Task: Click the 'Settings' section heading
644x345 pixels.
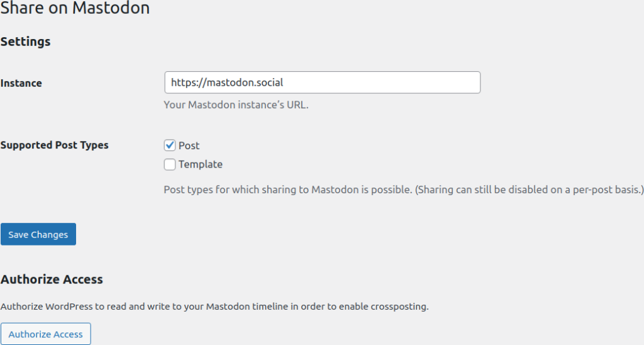Action: click(26, 42)
